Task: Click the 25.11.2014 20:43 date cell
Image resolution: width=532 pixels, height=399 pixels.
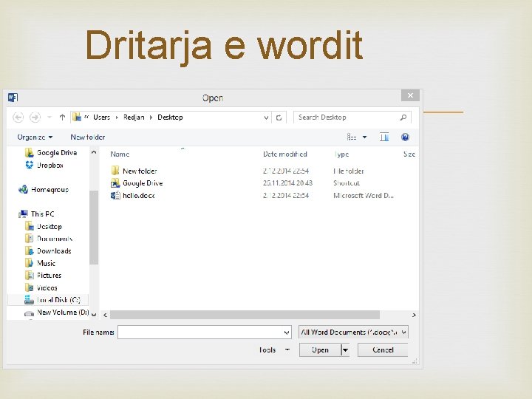Action: point(287,183)
